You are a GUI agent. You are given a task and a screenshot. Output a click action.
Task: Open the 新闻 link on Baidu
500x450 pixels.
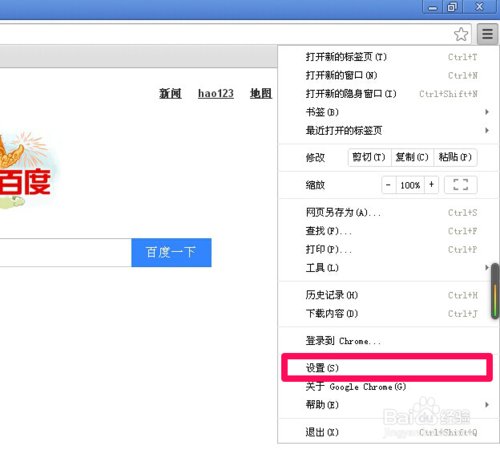coord(170,94)
